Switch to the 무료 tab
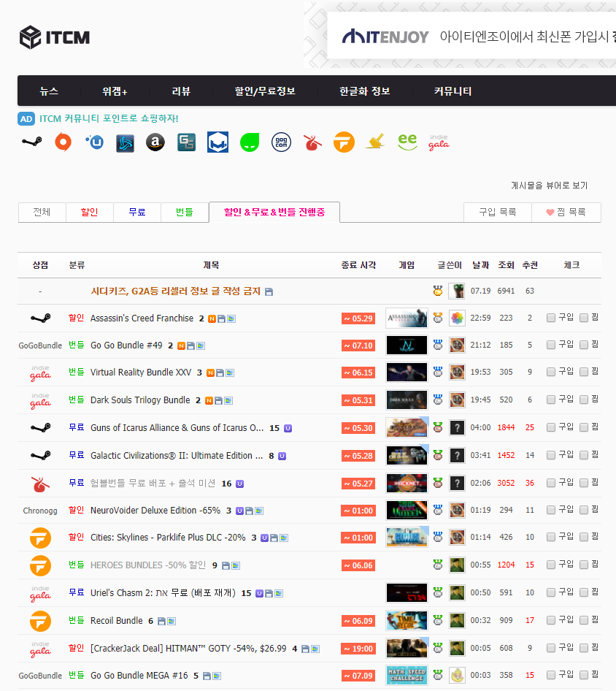This screenshot has height=691, width=616. click(x=137, y=213)
